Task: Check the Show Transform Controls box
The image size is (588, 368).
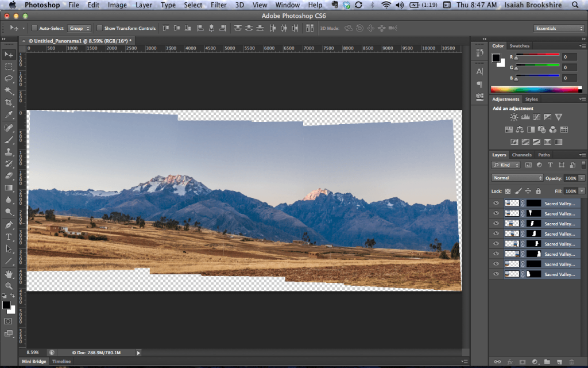Action: pyautogui.click(x=100, y=28)
